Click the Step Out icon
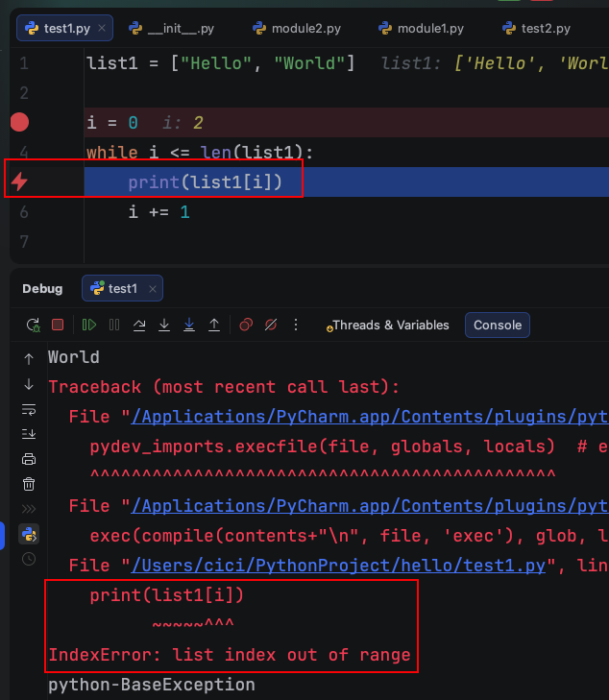 [x=214, y=326]
